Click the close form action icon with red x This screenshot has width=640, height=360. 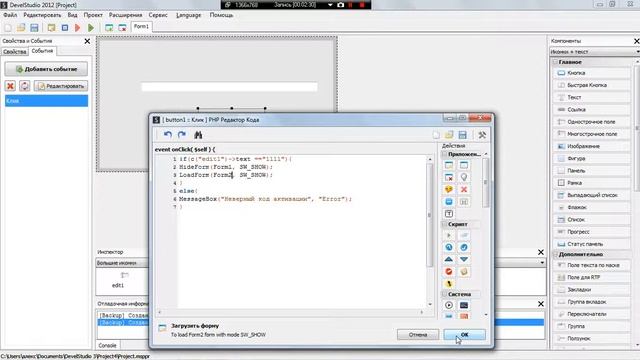coord(449,177)
